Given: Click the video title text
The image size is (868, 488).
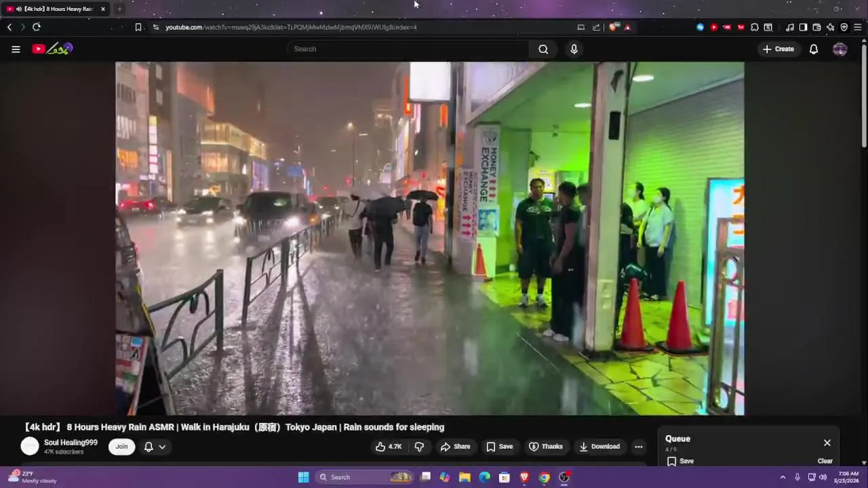Looking at the screenshot, I should point(234,427).
